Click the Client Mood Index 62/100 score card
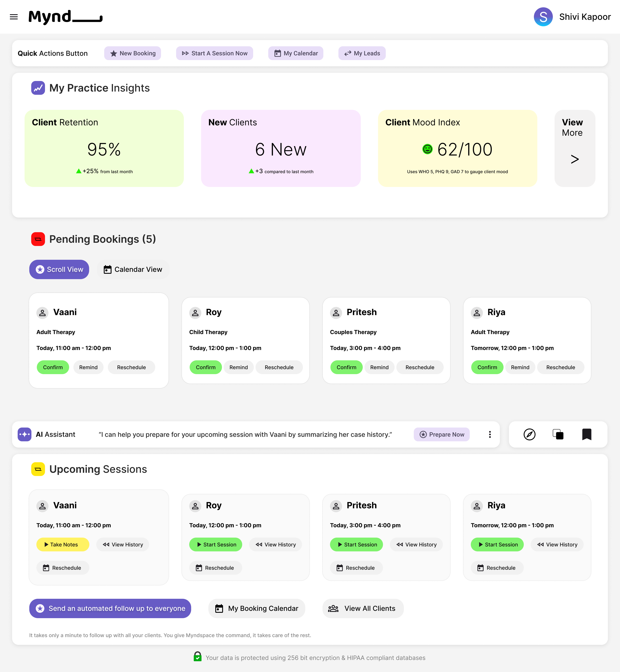Screen dimensions: 620x672 [457, 149]
